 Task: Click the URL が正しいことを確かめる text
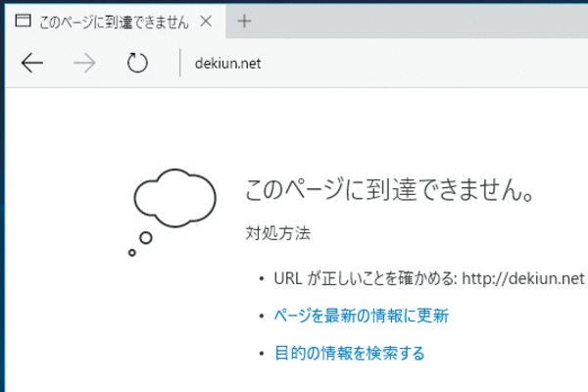point(366,278)
